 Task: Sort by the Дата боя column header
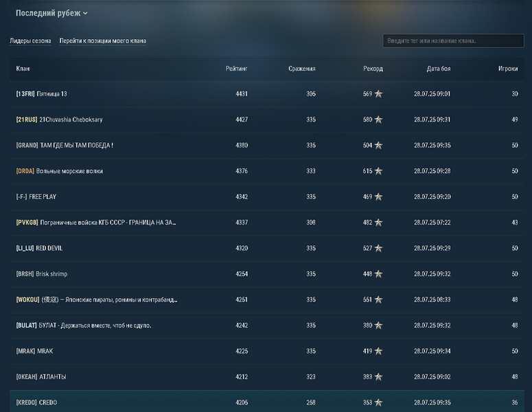tap(438, 69)
